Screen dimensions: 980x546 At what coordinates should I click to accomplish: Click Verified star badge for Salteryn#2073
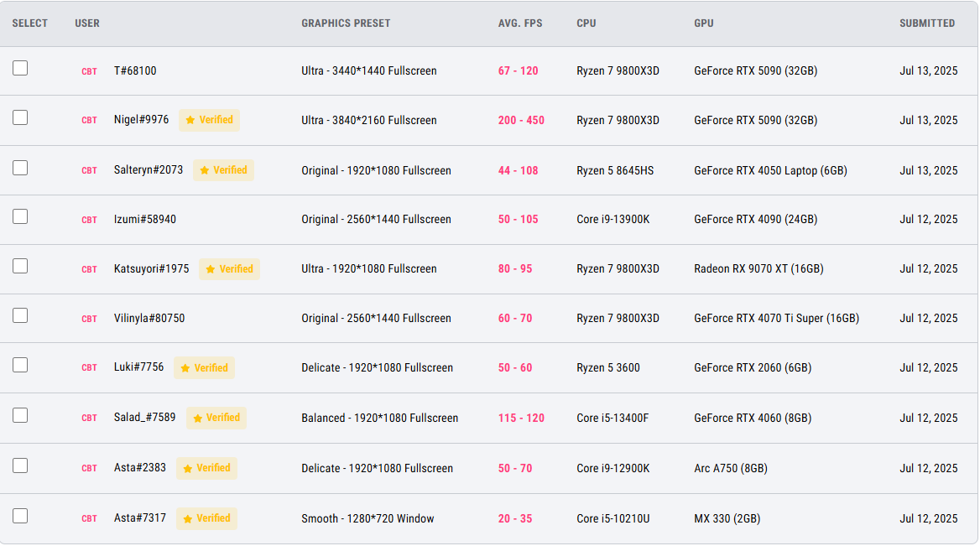pyautogui.click(x=224, y=170)
